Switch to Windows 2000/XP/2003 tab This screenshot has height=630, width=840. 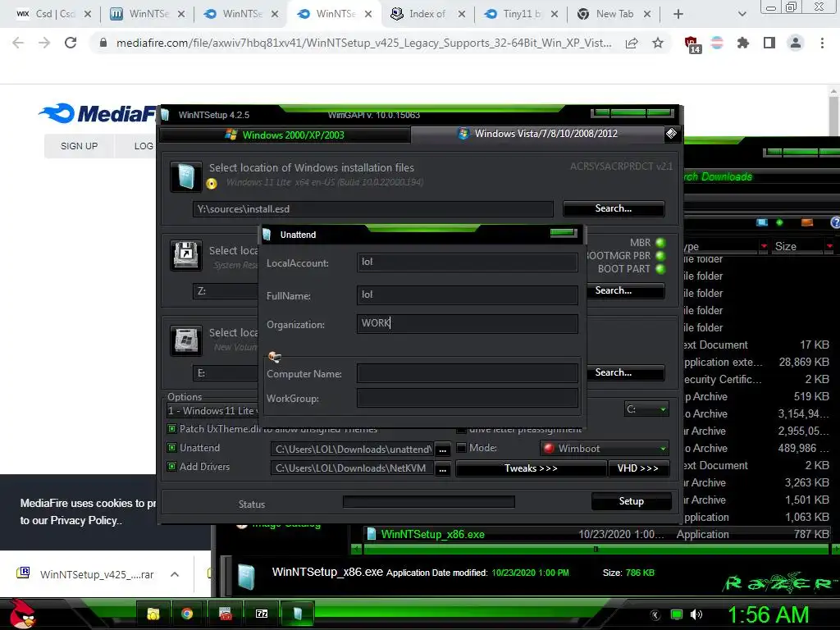pos(285,135)
